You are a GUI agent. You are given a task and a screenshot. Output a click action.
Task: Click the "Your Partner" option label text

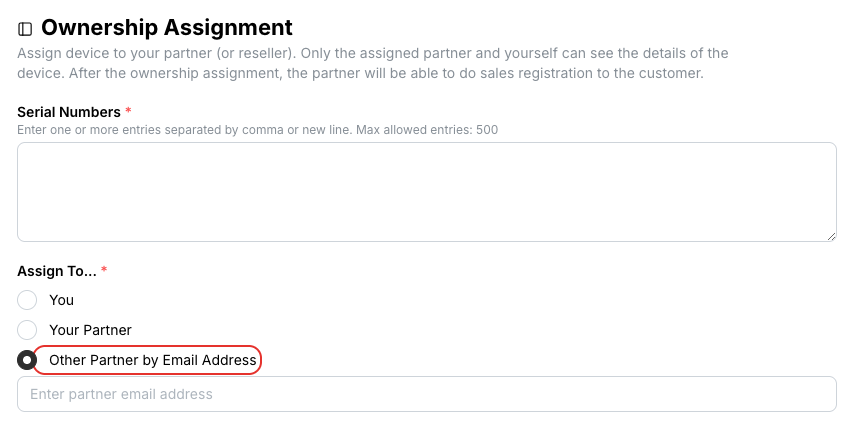[90, 330]
